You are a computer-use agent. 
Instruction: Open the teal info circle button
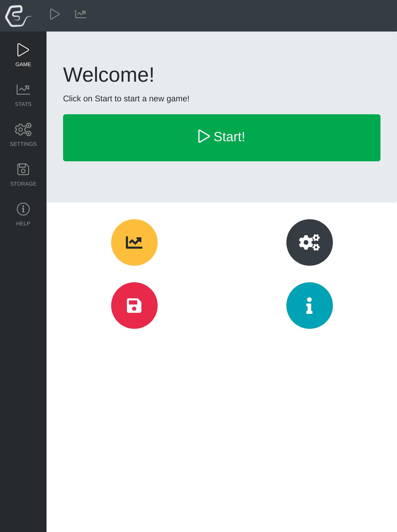[x=310, y=306]
